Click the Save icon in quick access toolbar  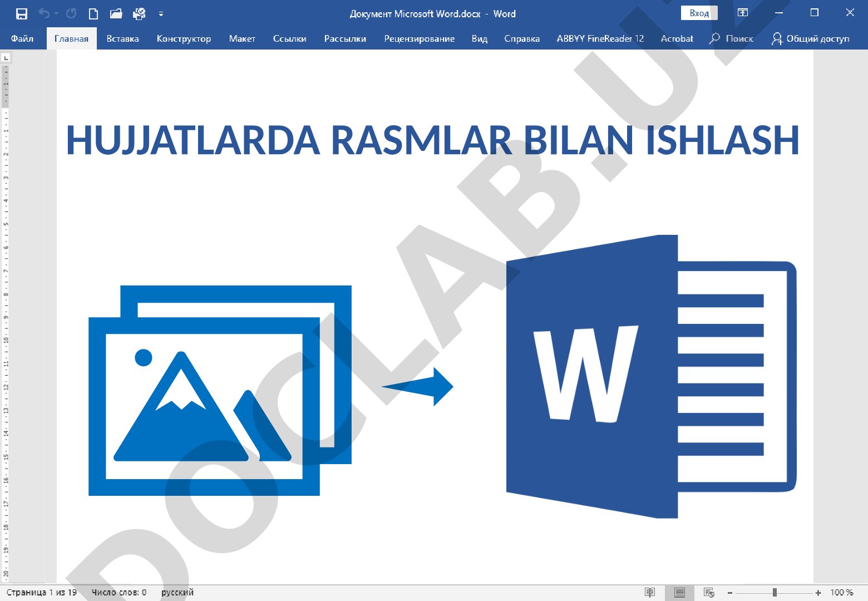point(22,13)
